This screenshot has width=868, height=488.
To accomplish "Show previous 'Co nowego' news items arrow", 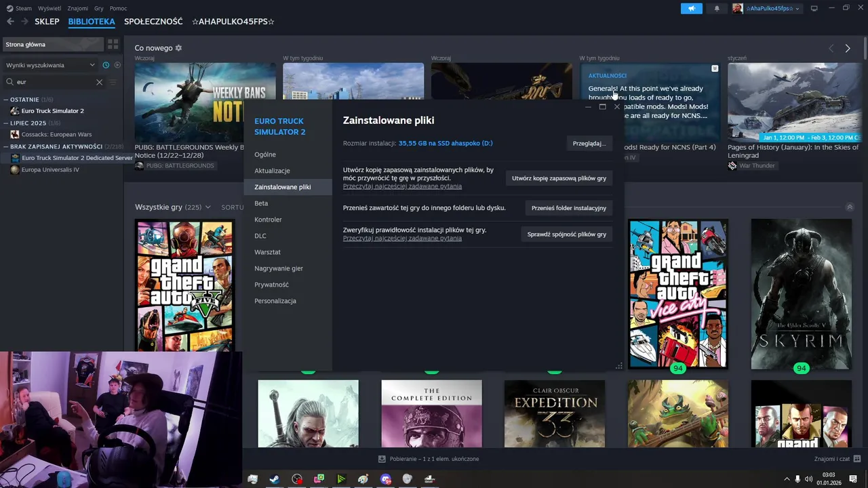I will pos(831,48).
